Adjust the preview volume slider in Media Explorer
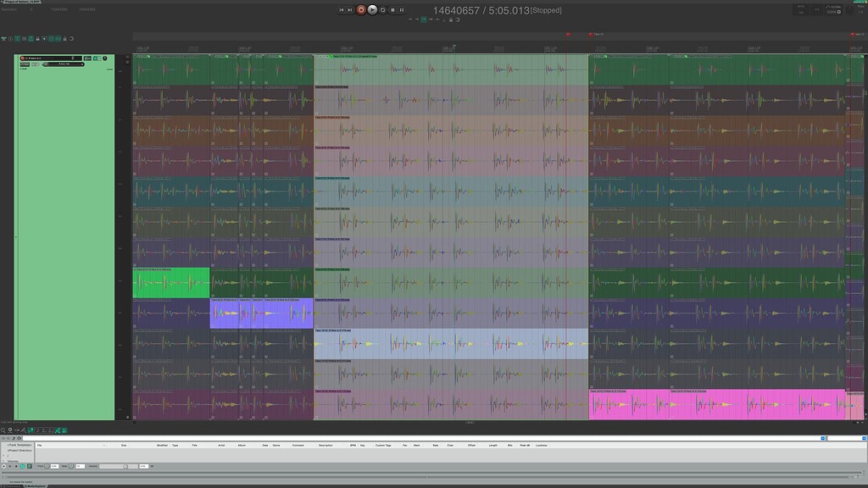 point(127,466)
